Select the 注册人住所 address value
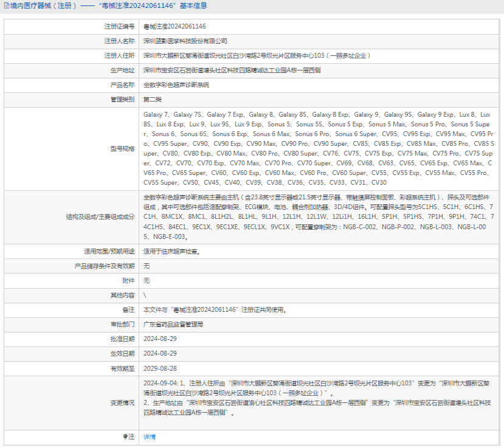 pyautogui.click(x=257, y=55)
